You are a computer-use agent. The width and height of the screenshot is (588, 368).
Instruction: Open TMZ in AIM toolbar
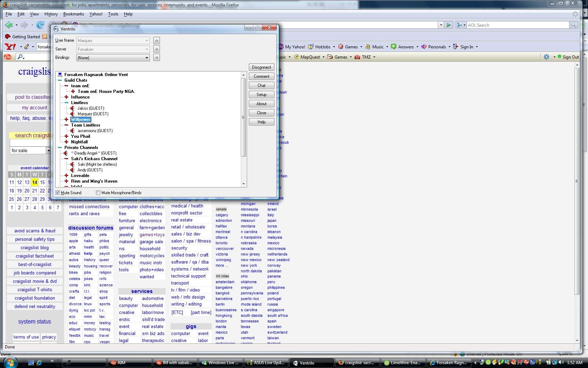(363, 57)
